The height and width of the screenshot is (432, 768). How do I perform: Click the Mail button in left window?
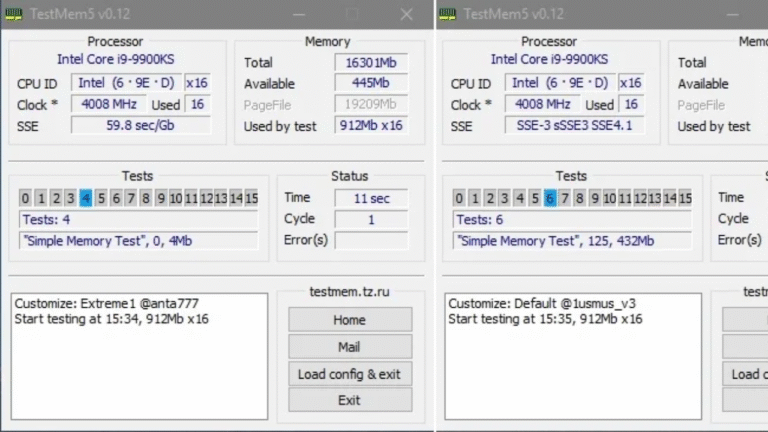point(350,347)
